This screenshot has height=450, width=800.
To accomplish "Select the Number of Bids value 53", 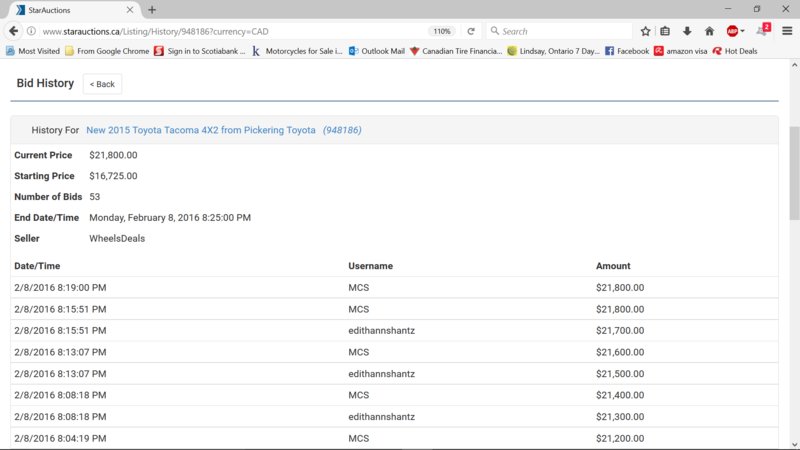I will click(x=94, y=197).
